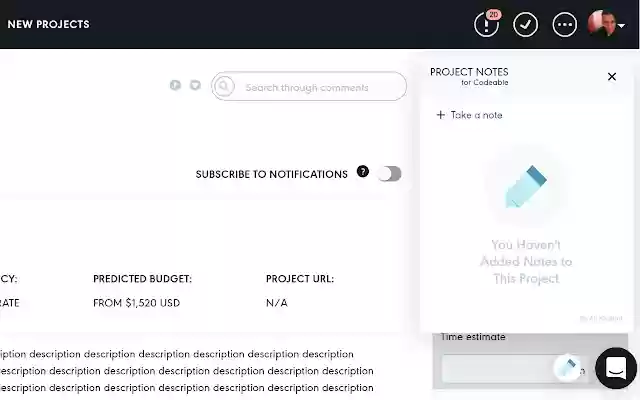Click the plus icon beside Take a note
Screen dimensions: 640x400
[440, 115]
